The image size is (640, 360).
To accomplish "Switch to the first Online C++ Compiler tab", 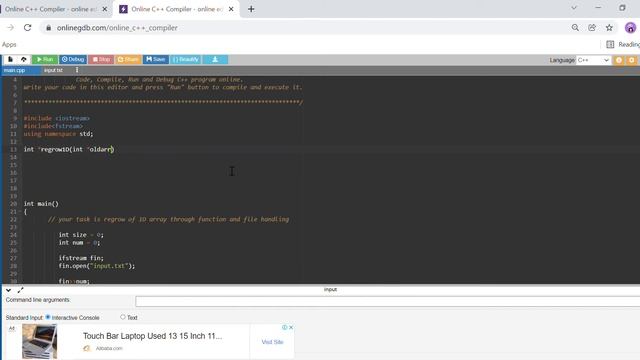I will click(x=51, y=9).
